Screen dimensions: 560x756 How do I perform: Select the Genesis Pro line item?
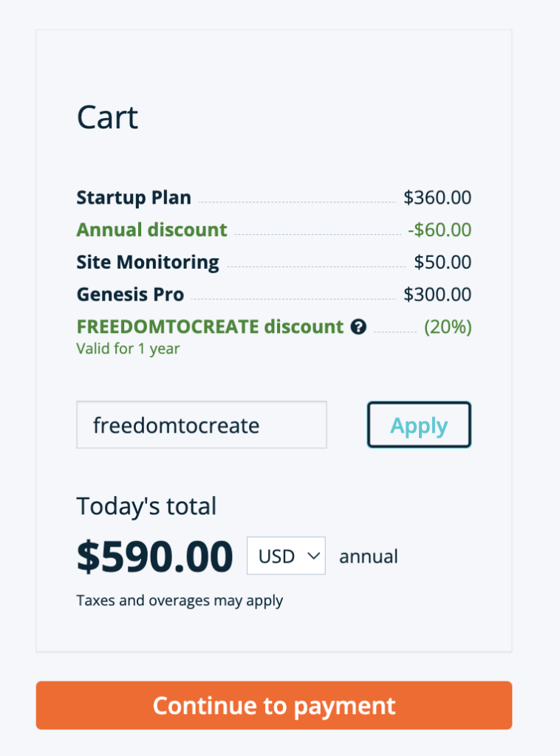(x=130, y=294)
